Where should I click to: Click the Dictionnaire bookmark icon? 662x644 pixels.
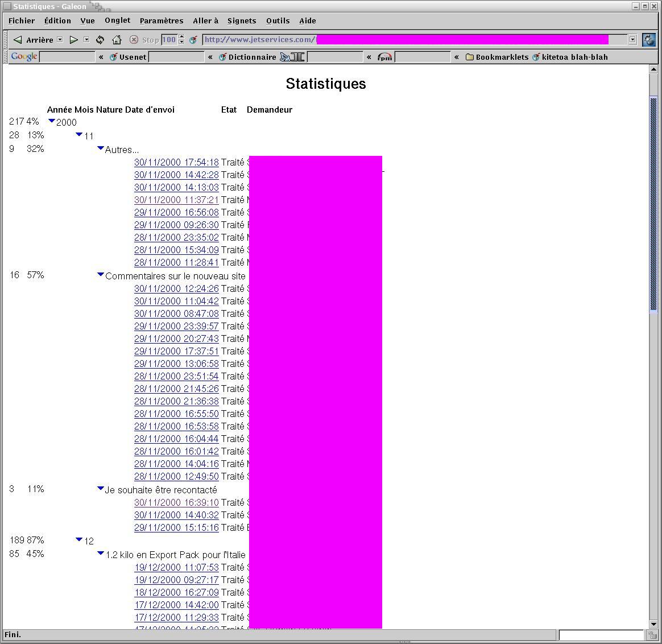coord(222,57)
